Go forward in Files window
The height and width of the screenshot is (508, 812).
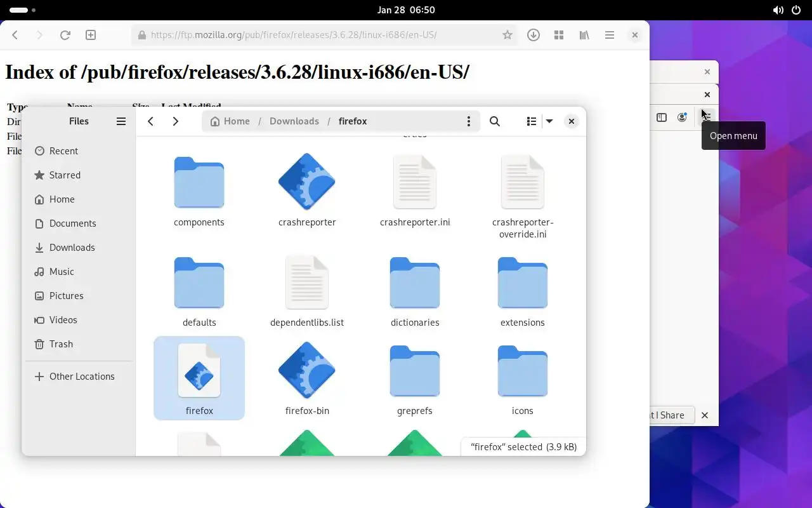[176, 121]
